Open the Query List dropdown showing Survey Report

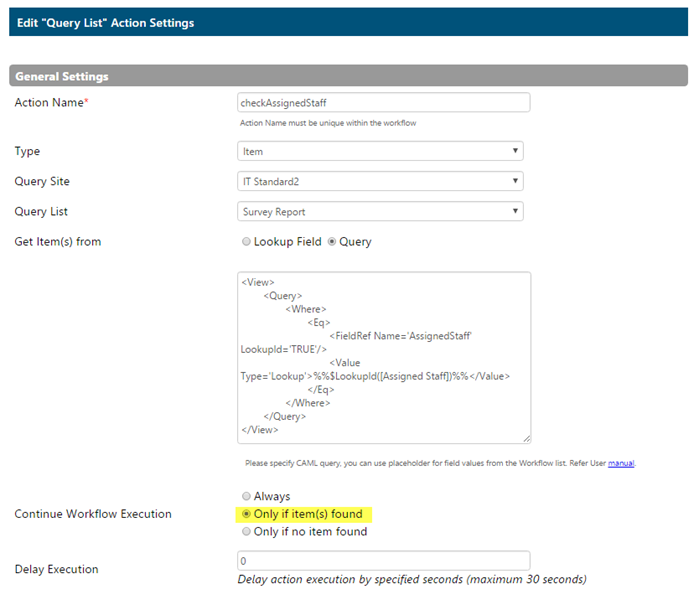pos(380,212)
